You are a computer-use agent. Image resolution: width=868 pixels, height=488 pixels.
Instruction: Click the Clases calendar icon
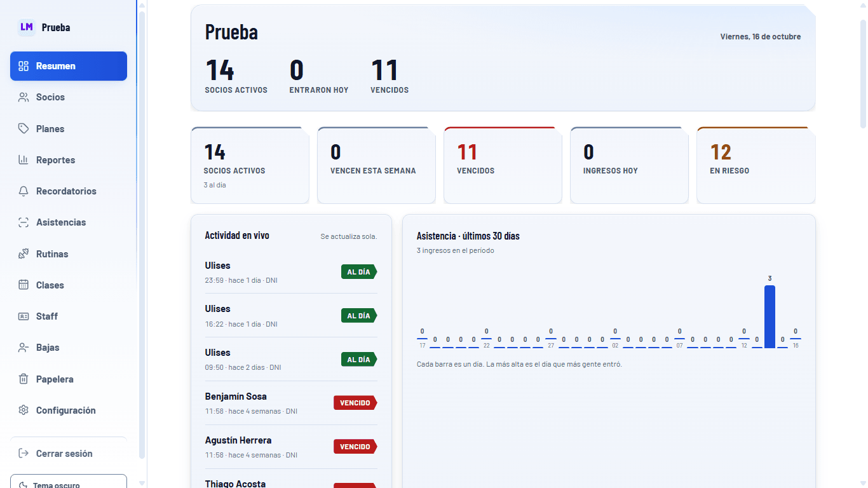[24, 285]
